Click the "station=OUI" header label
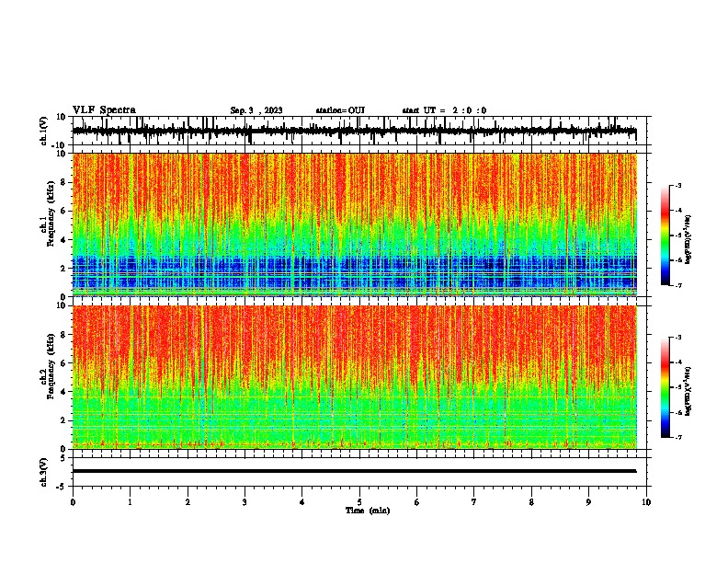 point(340,110)
